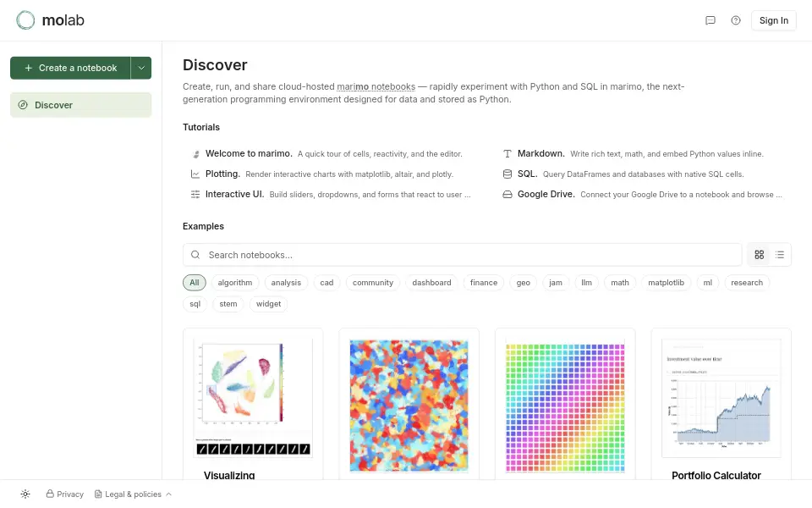Click the Plotting chart icon
Screen dimensions: 812x508
(x=195, y=174)
